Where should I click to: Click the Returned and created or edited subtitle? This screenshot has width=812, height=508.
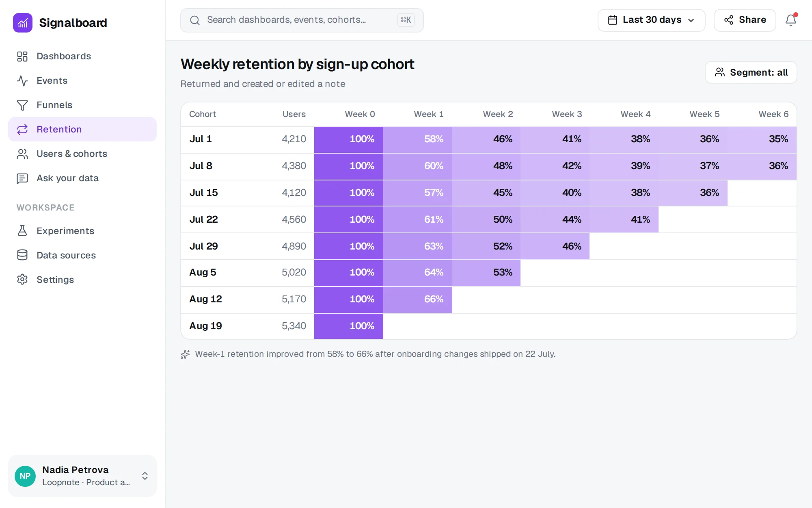263,84
